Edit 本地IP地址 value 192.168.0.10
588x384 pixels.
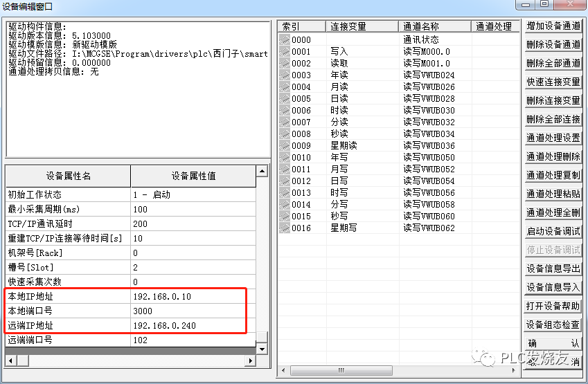pos(193,297)
